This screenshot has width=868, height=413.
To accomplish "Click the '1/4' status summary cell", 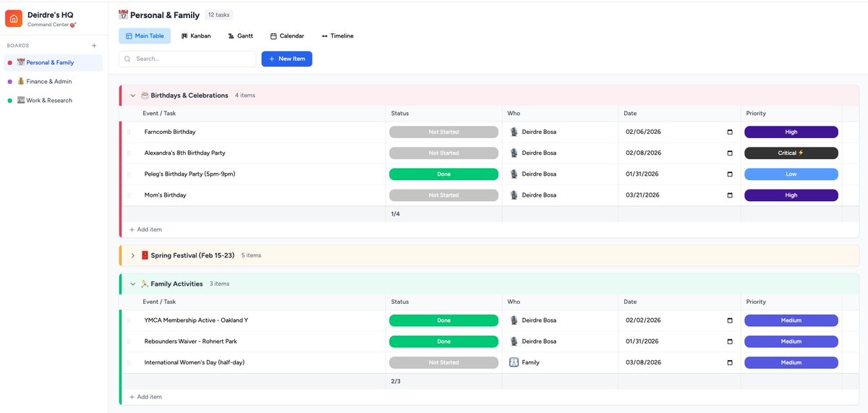I will tap(443, 214).
